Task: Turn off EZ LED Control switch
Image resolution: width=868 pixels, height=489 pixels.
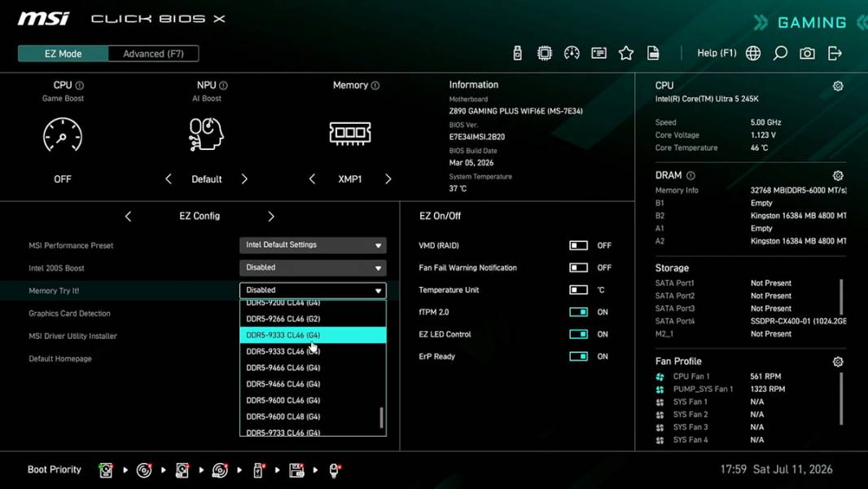Action: coord(578,334)
